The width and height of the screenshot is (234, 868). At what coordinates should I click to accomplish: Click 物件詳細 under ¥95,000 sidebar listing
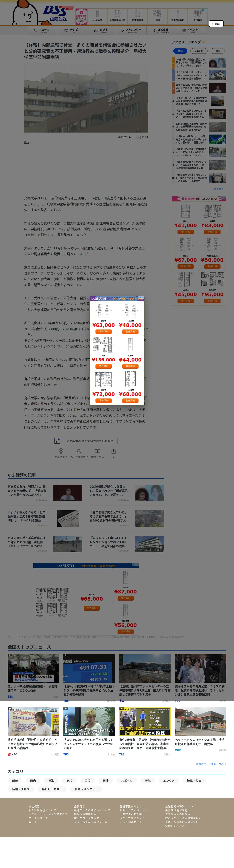(x=212, y=301)
